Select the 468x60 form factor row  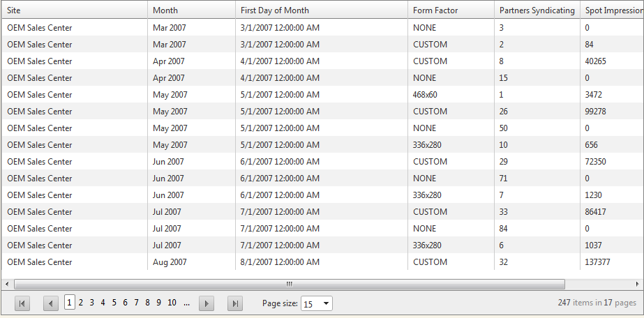[425, 95]
